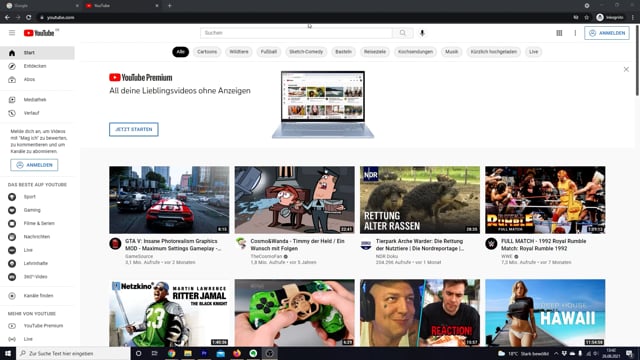Viewport: 640px width, 360px height.
Task: Click the Windows taskbar search box
Action: click(x=73, y=353)
